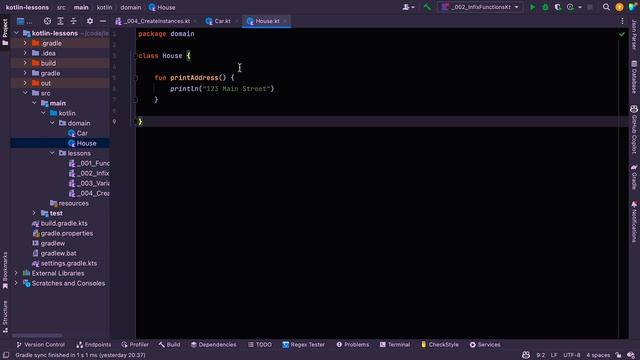Expand the build folder

[25, 63]
